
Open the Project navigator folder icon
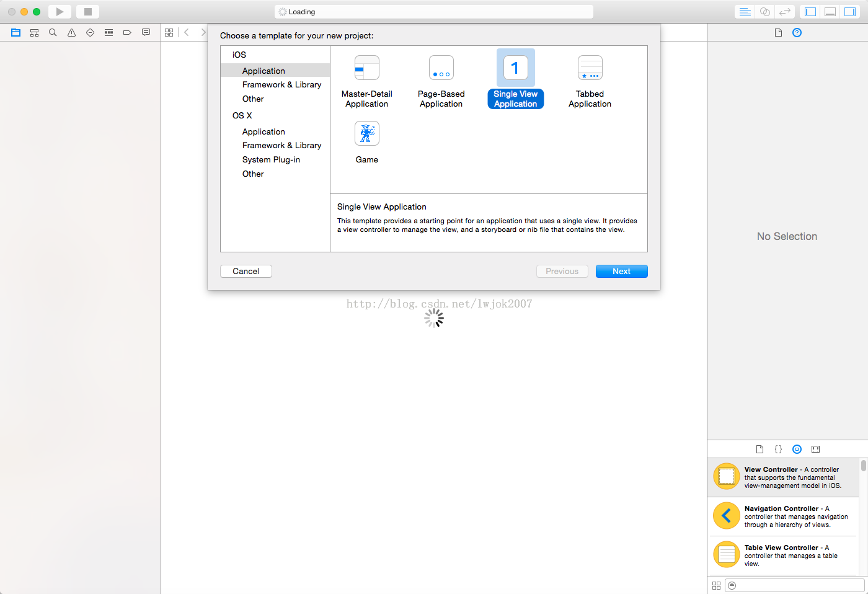point(16,33)
